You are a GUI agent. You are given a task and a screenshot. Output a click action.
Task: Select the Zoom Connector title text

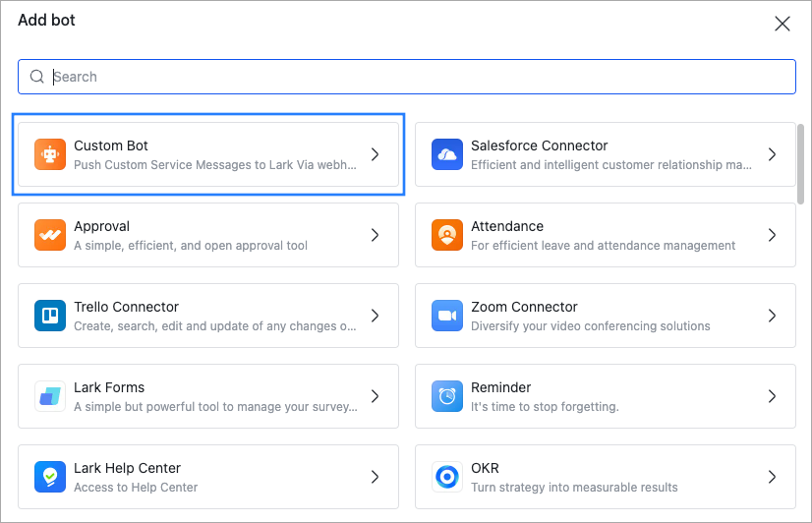(524, 307)
